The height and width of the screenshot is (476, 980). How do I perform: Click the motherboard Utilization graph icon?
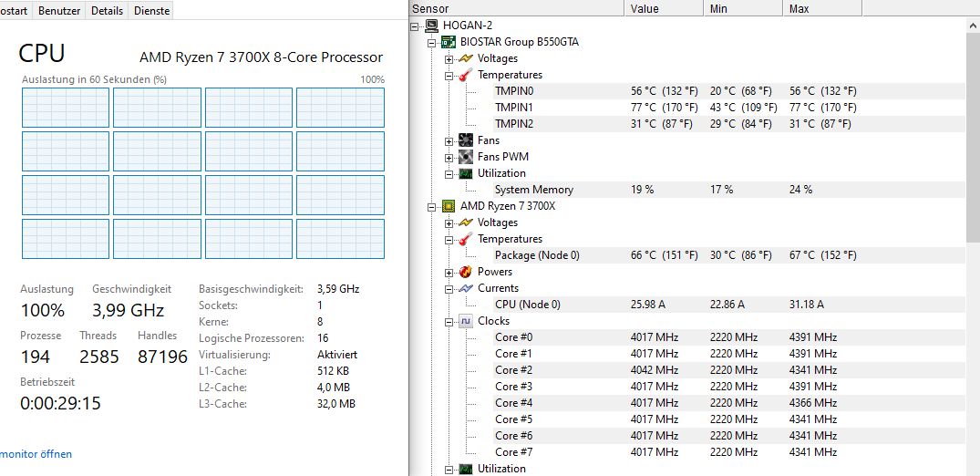466,172
